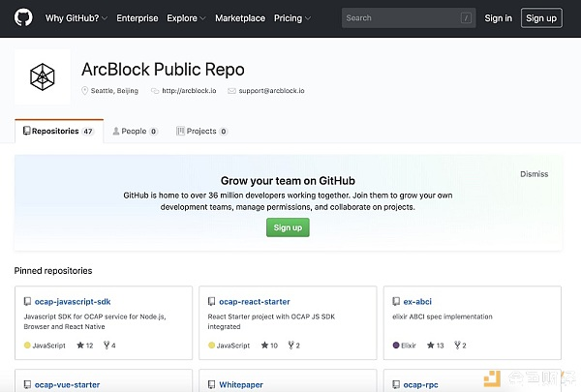Viewport: 581px width, 392px height.
Task: Click the JavaScript language dot for ocap-javascript-sdk
Action: [x=27, y=346]
